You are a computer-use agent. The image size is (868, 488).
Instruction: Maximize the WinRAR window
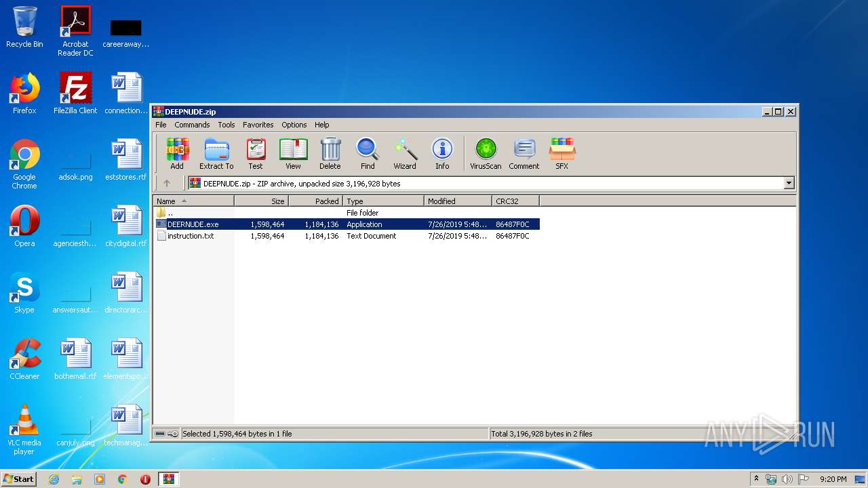[778, 112]
